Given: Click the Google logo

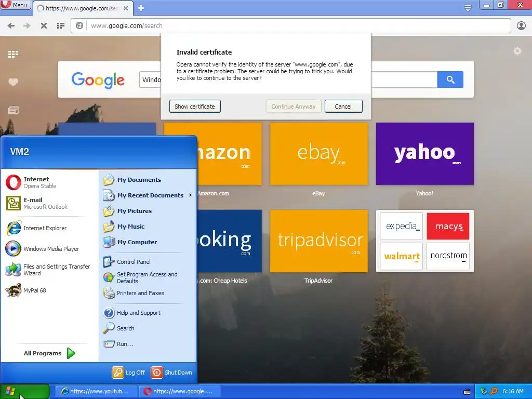Looking at the screenshot, I should click(98, 80).
